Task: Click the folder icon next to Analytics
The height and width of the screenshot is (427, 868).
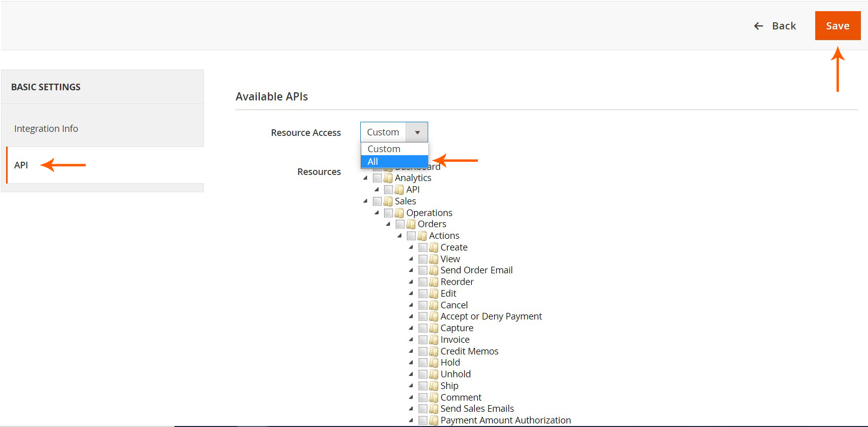Action: tap(388, 178)
